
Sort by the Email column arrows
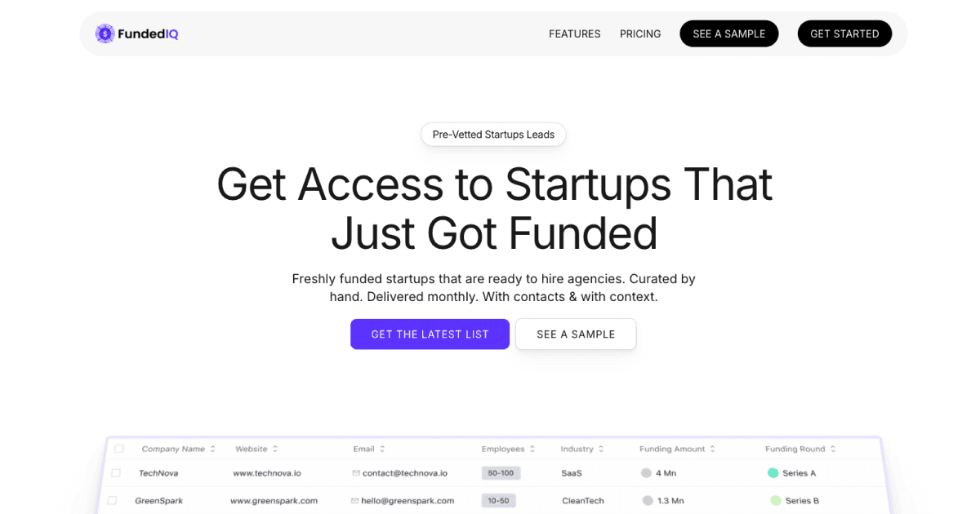coord(382,449)
